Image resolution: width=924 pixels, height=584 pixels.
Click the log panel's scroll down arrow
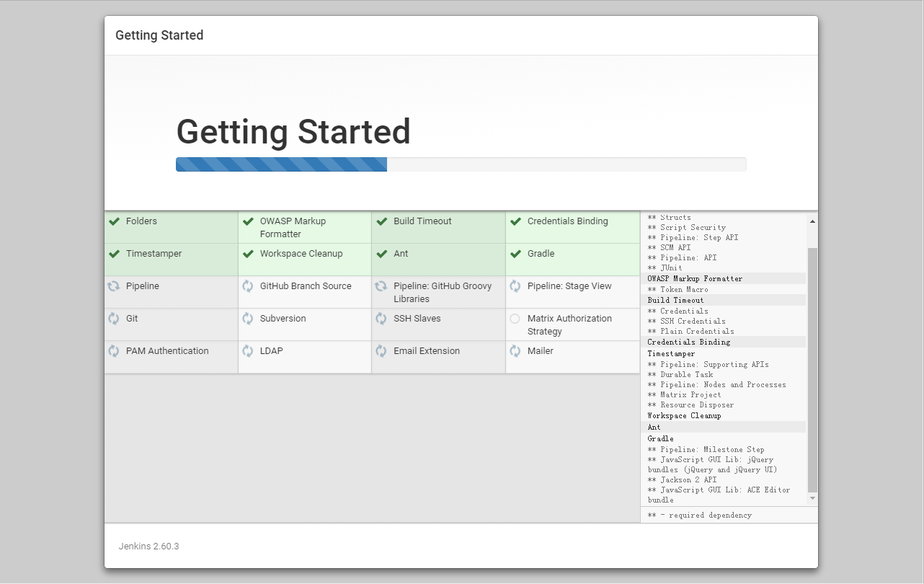pos(813,498)
